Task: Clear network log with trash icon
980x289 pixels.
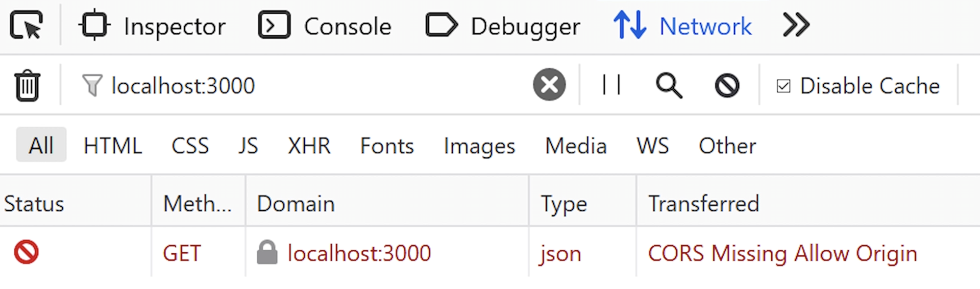Action: pyautogui.click(x=27, y=85)
